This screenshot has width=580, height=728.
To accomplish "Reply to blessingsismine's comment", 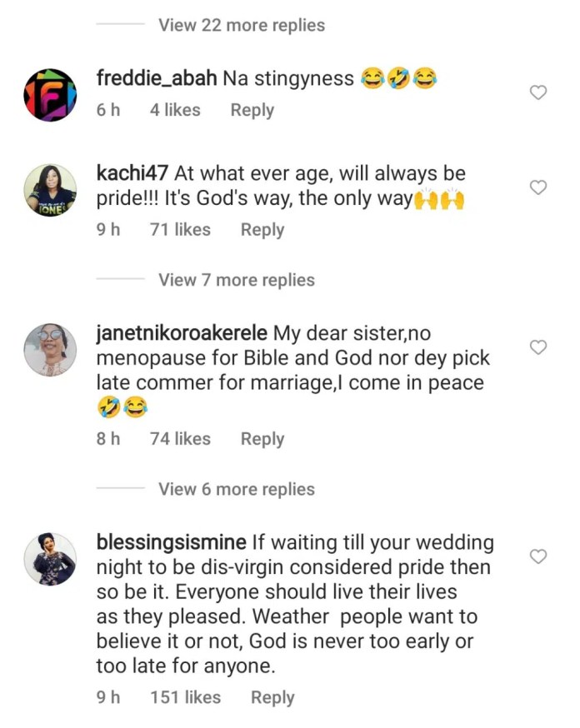I will point(272,697).
